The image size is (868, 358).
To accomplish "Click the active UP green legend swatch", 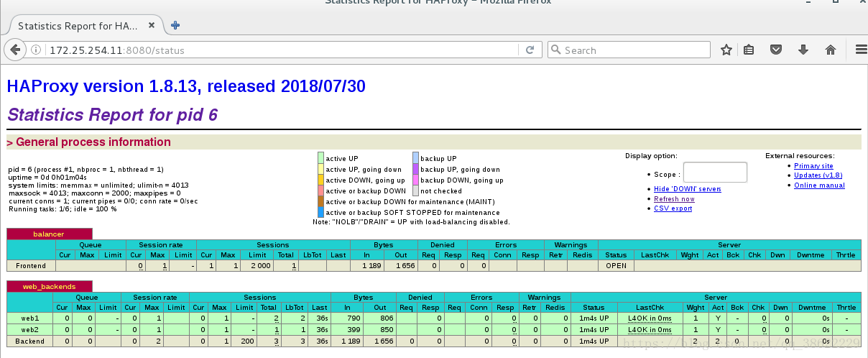I will [321, 158].
